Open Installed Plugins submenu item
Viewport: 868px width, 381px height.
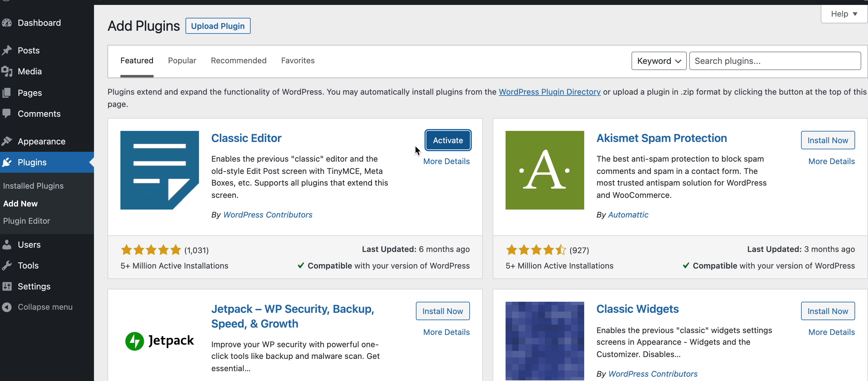33,186
